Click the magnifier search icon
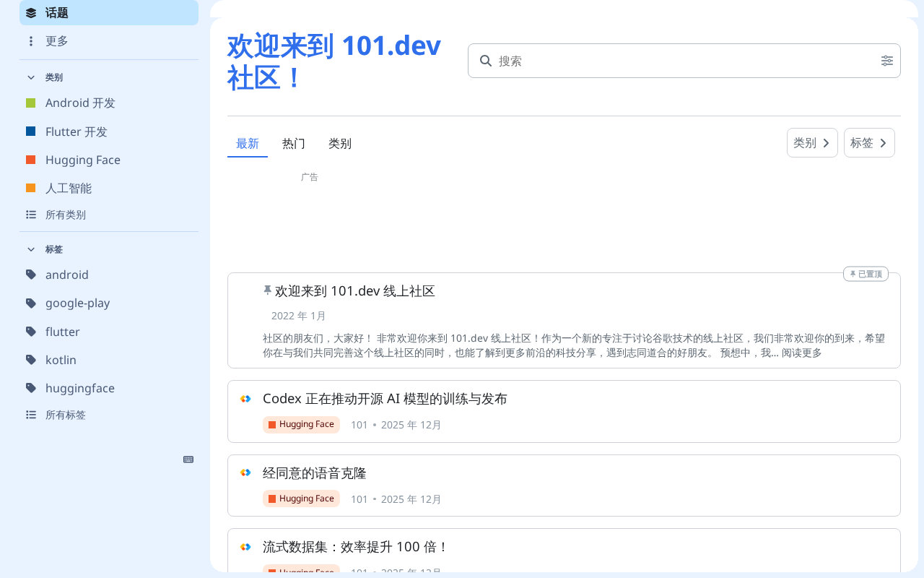The width and height of the screenshot is (924, 578). click(486, 61)
